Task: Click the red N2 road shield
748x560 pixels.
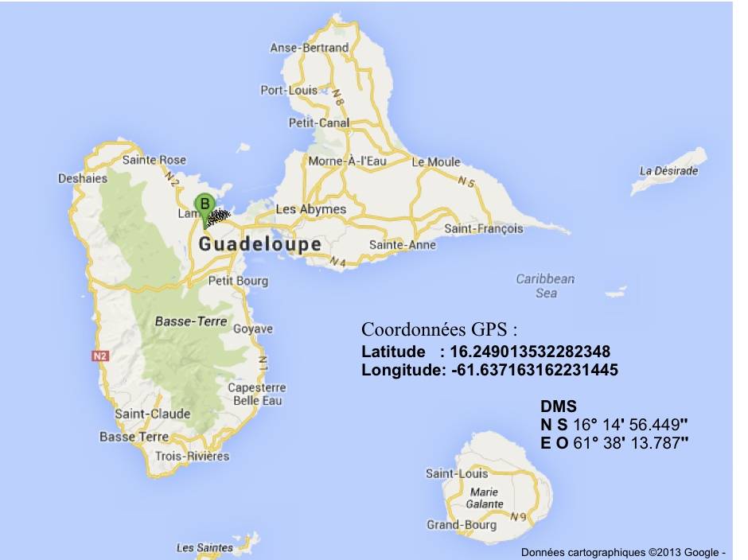Action: 99,356
